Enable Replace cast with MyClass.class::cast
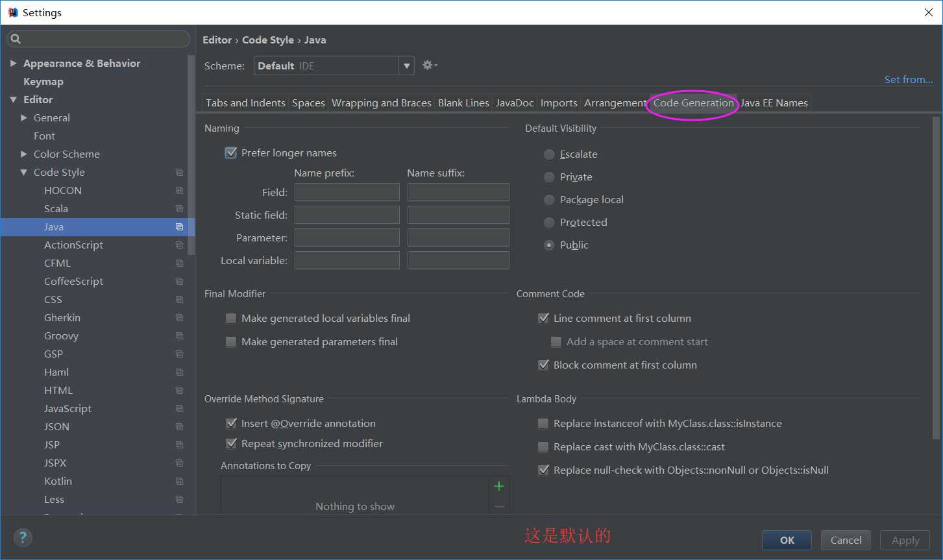The width and height of the screenshot is (943, 560). coord(544,446)
